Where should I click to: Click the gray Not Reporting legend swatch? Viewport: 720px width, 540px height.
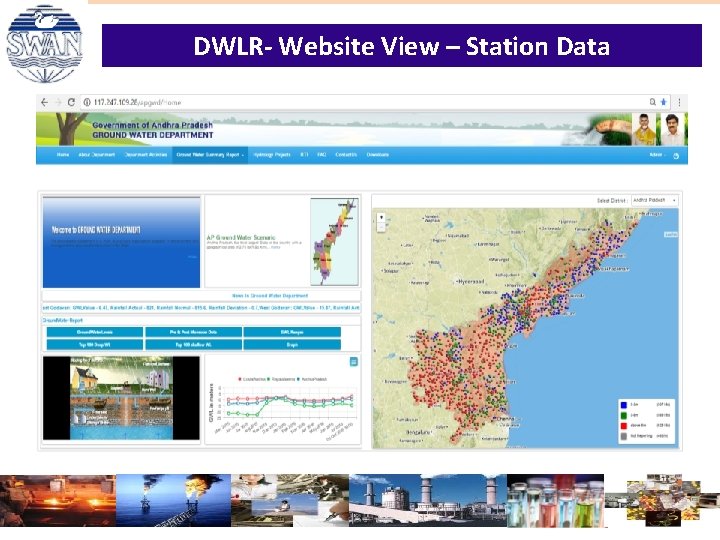pos(624,436)
